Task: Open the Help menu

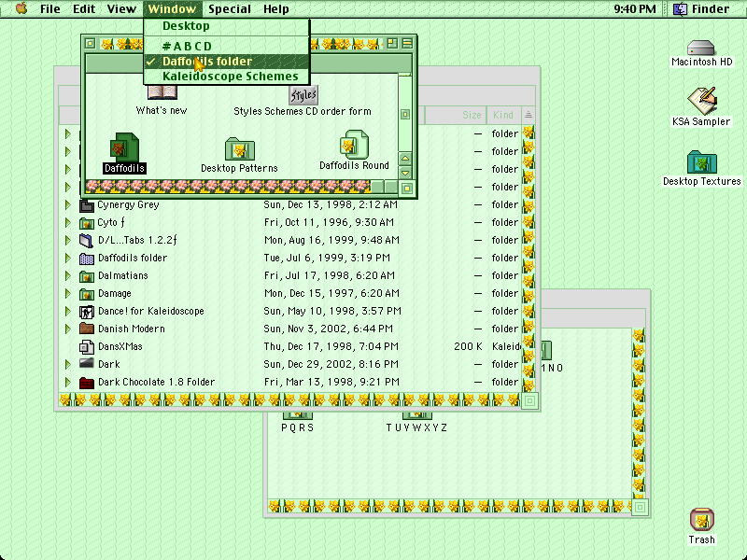Action: (x=276, y=9)
